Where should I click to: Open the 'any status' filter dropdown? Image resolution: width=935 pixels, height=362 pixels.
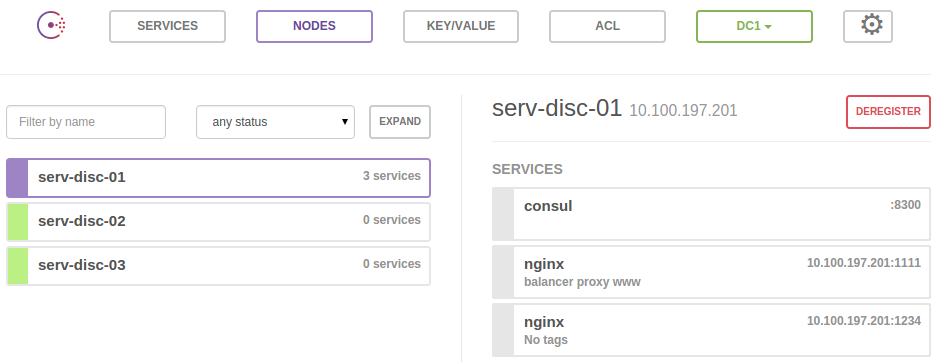275,122
